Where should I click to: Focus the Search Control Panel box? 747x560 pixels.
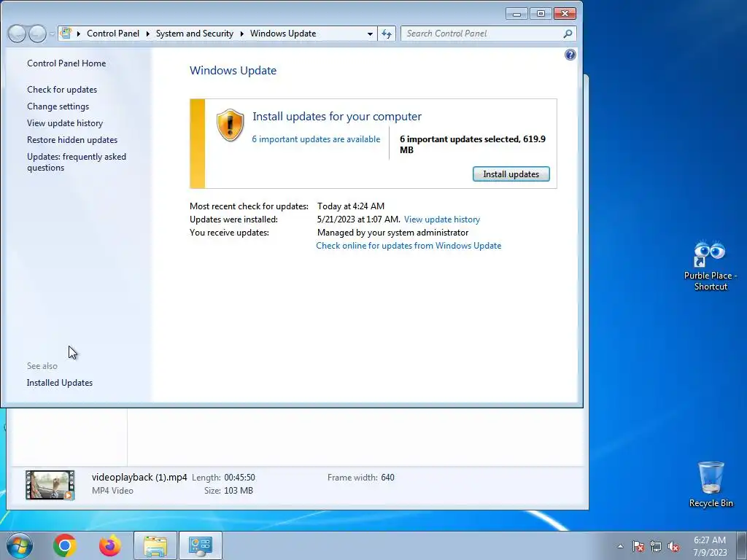pos(488,34)
